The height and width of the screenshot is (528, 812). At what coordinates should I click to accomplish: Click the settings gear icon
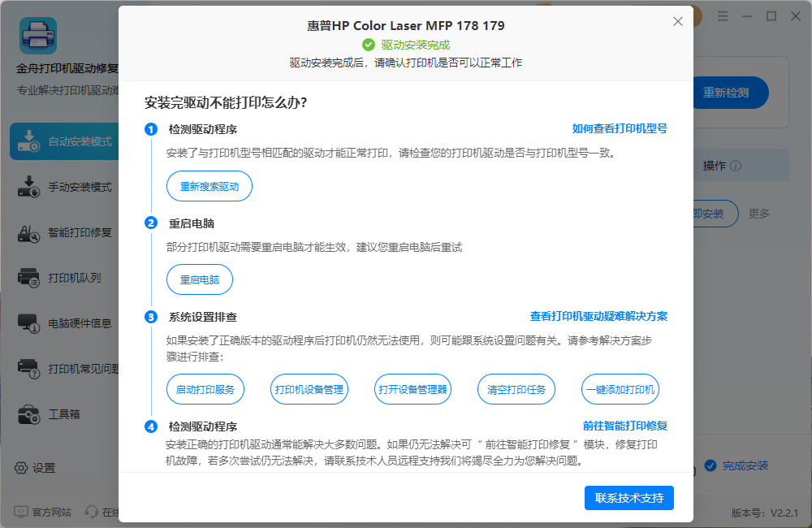point(21,468)
